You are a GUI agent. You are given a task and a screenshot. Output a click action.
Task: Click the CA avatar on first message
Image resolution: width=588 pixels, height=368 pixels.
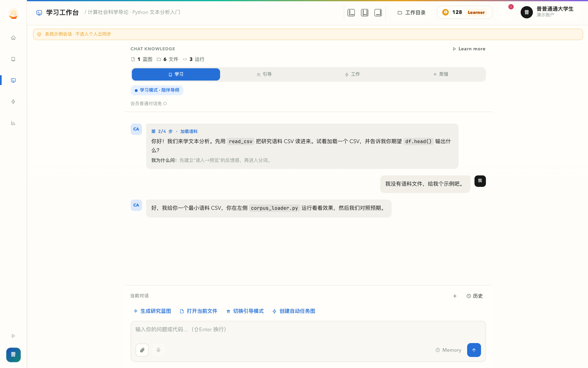136,129
